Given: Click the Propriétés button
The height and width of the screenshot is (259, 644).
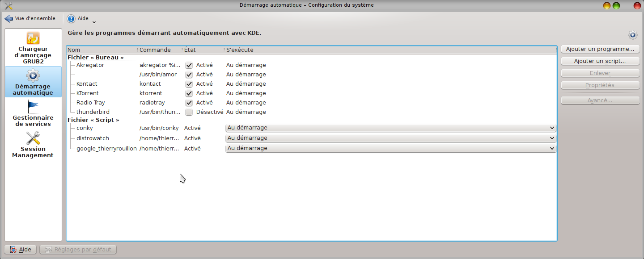Looking at the screenshot, I should click(x=600, y=85).
